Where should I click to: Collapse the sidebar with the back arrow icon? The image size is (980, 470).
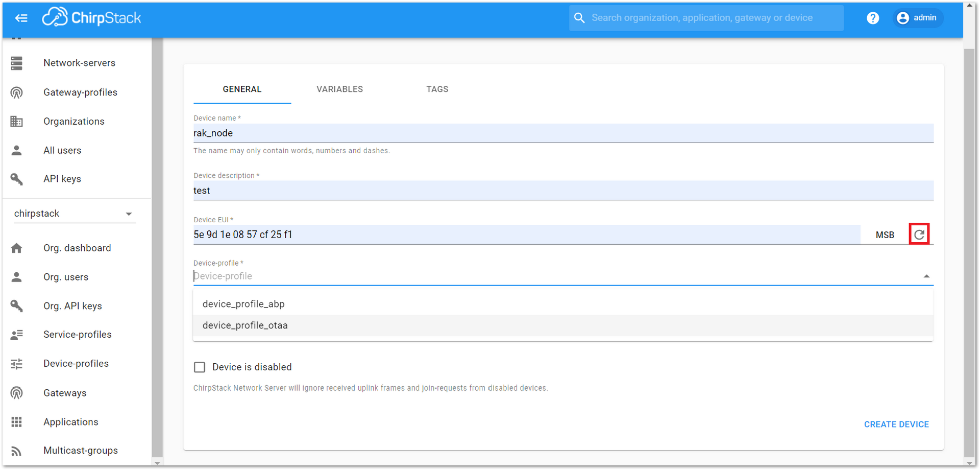click(21, 18)
